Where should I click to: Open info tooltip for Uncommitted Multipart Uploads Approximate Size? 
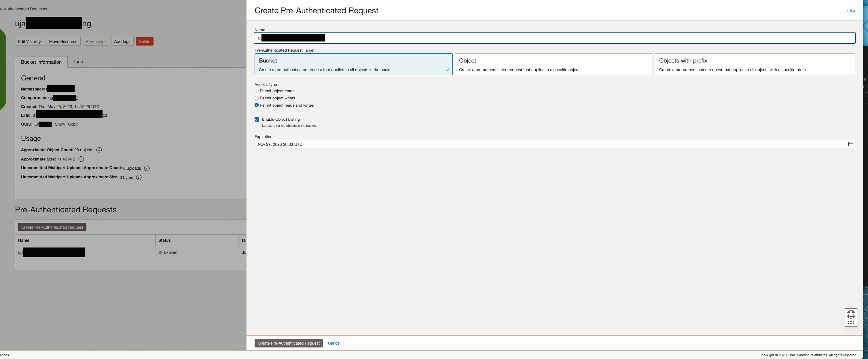[139, 177]
